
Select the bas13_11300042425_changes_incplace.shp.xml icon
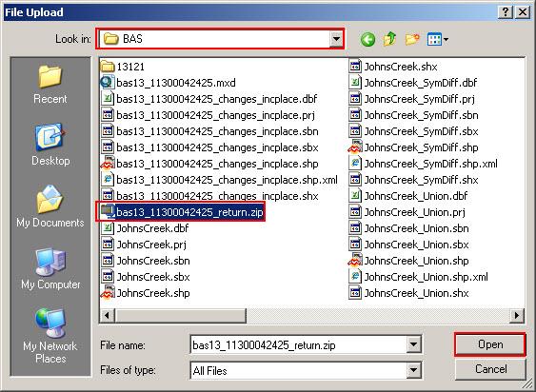[108, 180]
